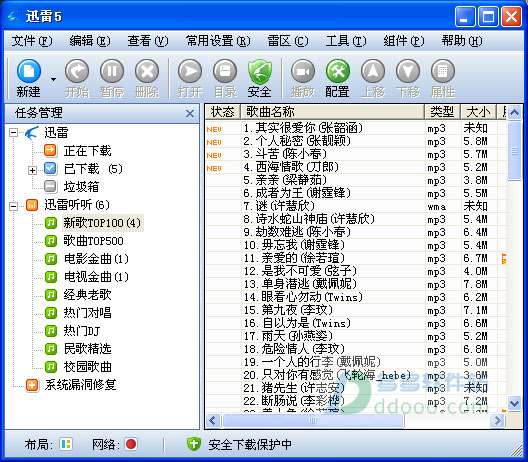The width and height of the screenshot is (528, 462).
Task: Sort by the 大小 column header
Action: 478,112
